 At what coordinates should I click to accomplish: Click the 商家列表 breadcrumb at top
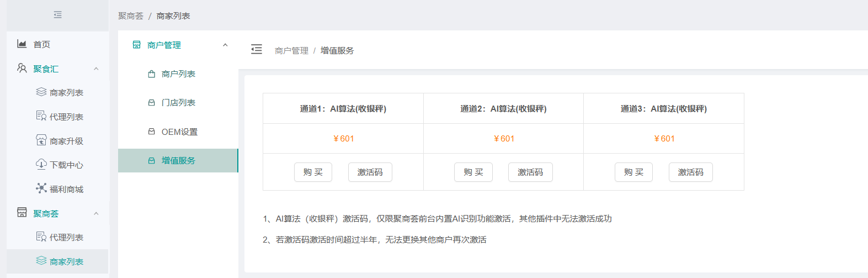pyautogui.click(x=173, y=16)
